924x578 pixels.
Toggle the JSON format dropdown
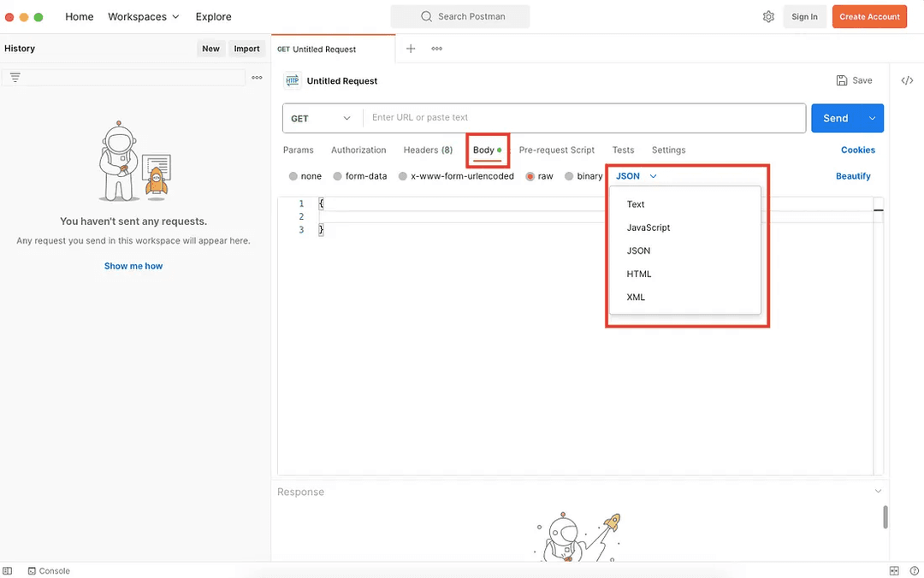[636, 176]
